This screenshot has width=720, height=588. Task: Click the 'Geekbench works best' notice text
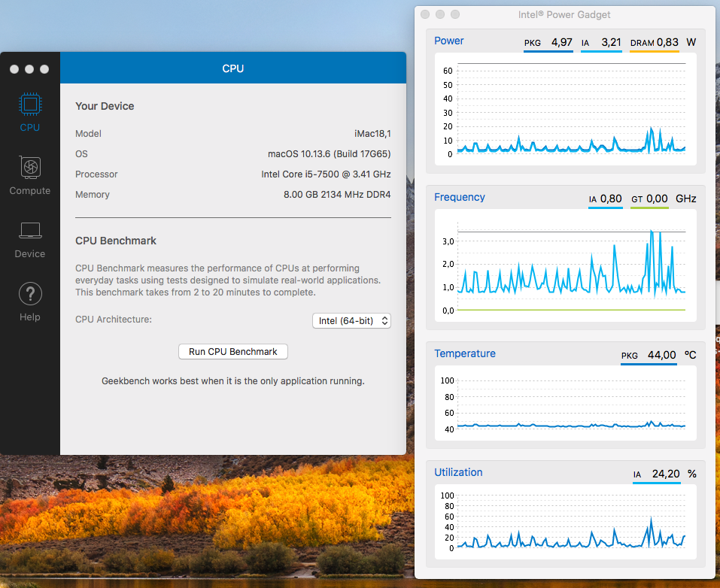pos(232,381)
